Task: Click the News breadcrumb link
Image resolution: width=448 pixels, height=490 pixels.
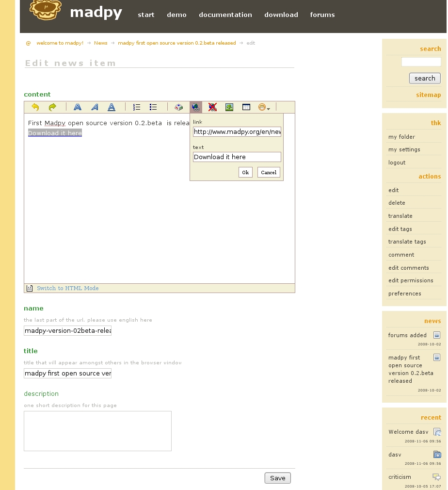Action: pyautogui.click(x=100, y=43)
